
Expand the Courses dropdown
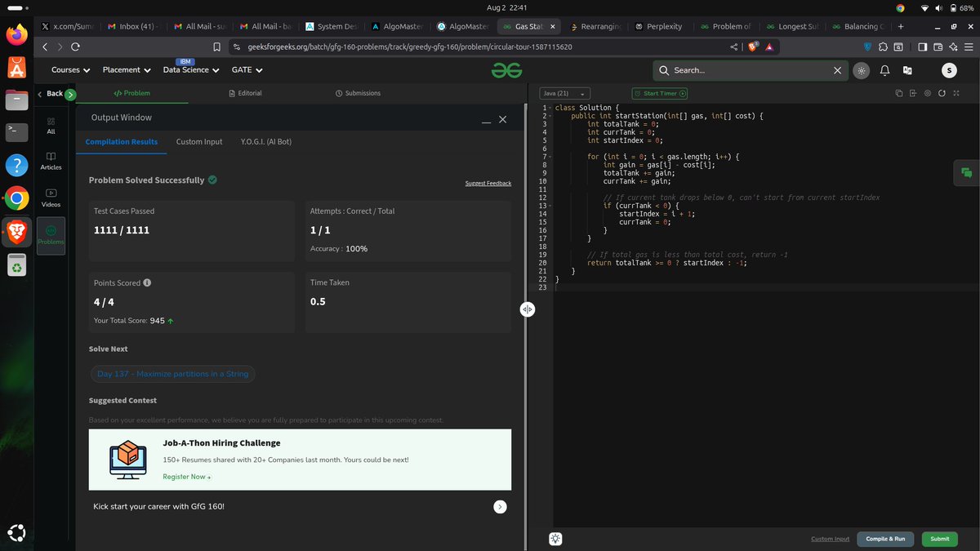[x=70, y=70]
